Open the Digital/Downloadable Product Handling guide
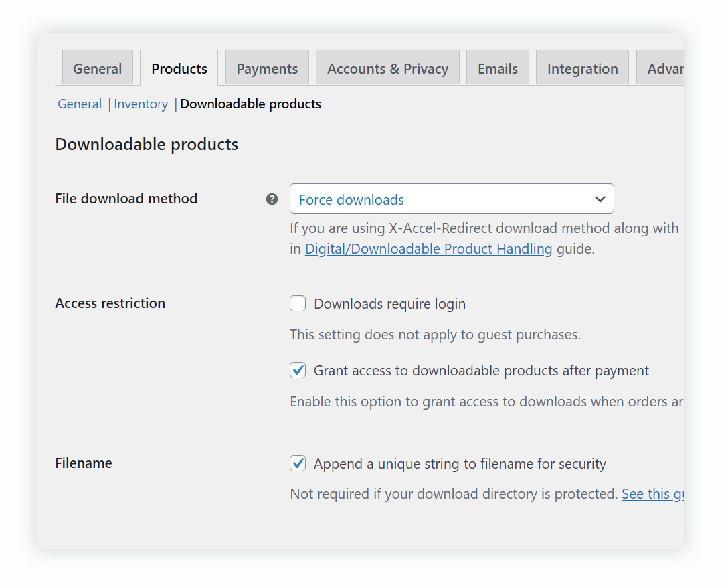728x587 pixels. pyautogui.click(x=428, y=248)
